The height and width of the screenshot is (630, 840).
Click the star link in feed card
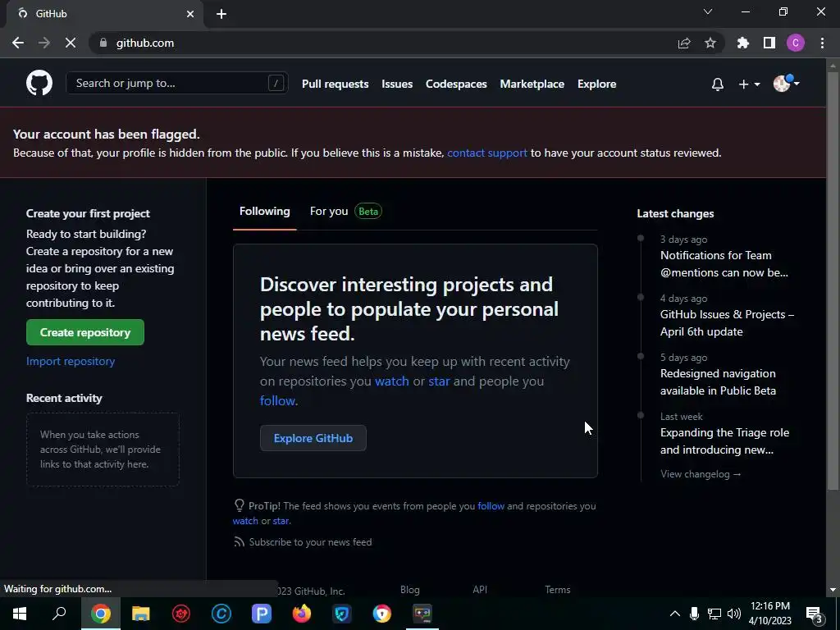tap(440, 381)
